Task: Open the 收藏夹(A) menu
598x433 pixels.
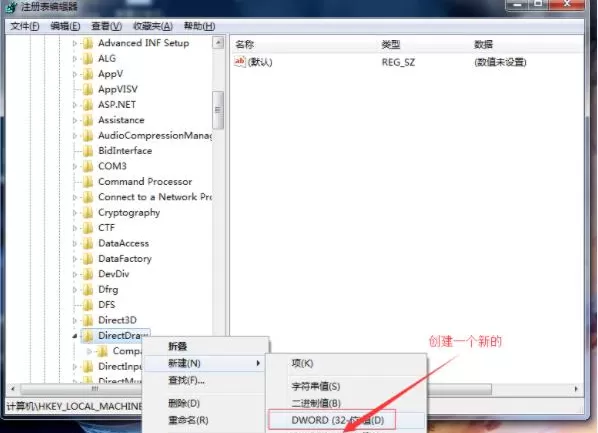Action: coord(153,26)
